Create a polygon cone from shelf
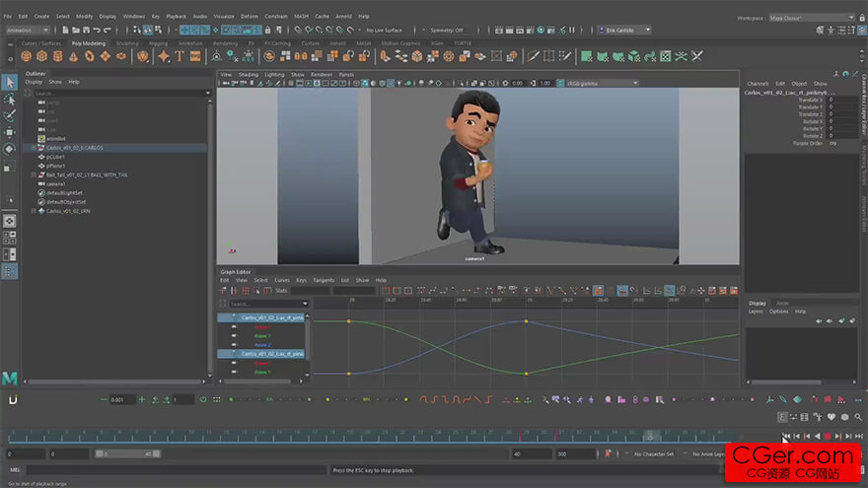The height and width of the screenshot is (488, 868). 74,56
